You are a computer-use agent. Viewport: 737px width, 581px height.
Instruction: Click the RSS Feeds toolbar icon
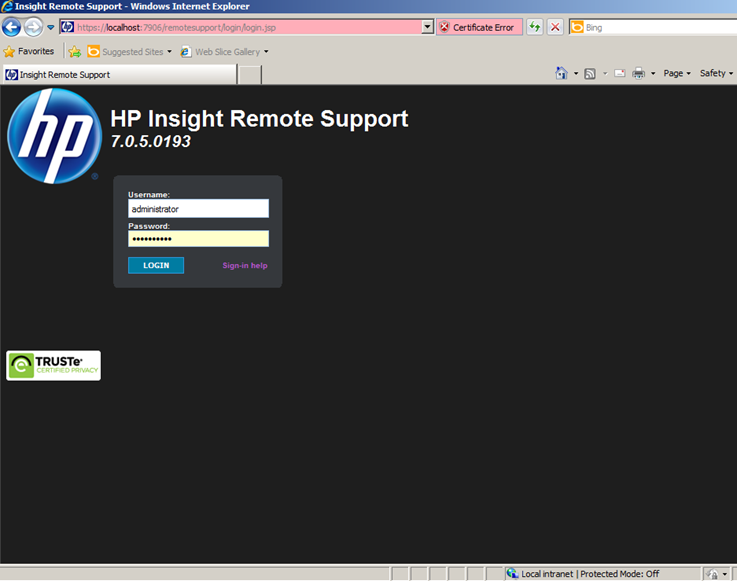[x=590, y=74]
